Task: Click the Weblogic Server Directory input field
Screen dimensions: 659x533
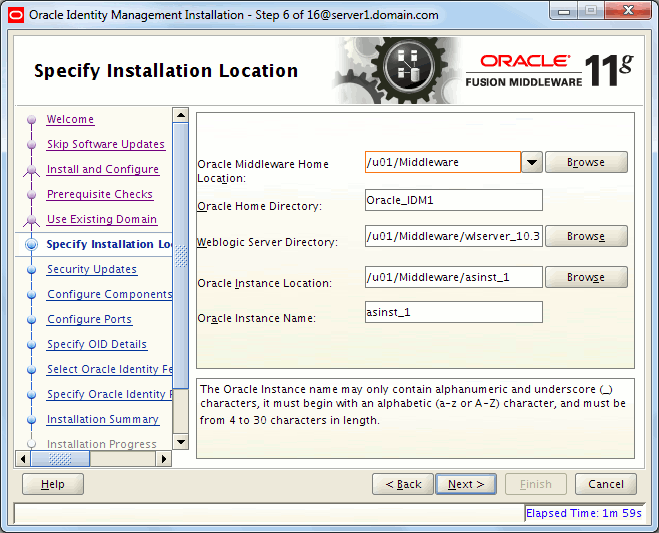Action: [x=453, y=236]
